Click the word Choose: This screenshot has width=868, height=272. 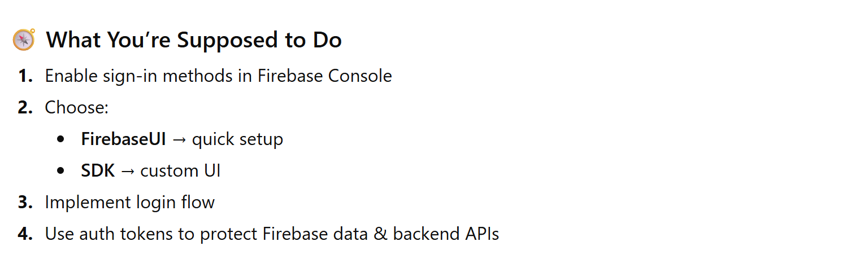tap(77, 107)
